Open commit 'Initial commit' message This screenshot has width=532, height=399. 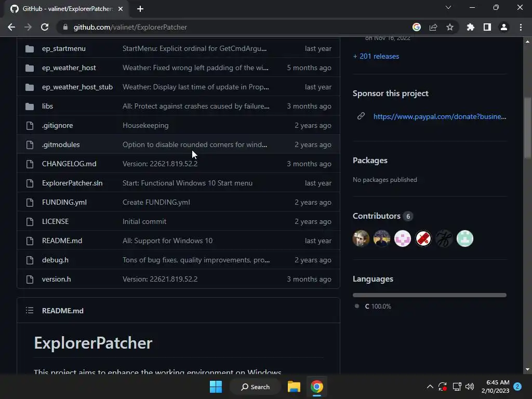pos(144,221)
